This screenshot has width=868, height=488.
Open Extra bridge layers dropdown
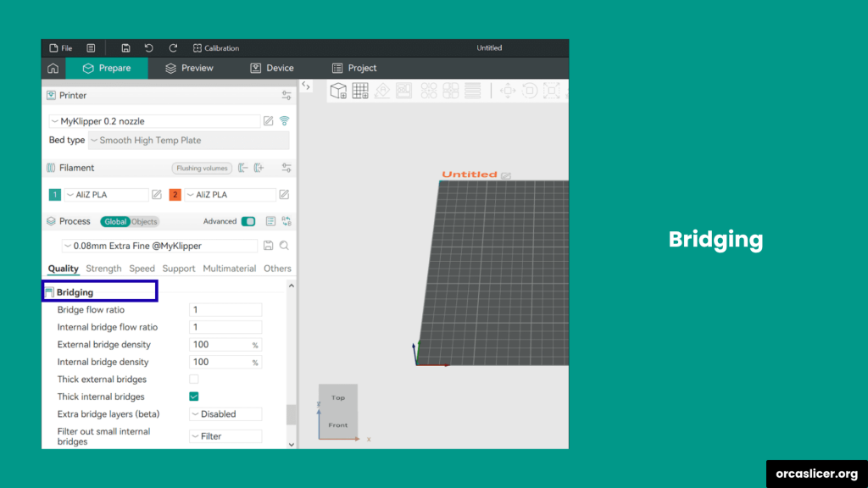coord(225,414)
